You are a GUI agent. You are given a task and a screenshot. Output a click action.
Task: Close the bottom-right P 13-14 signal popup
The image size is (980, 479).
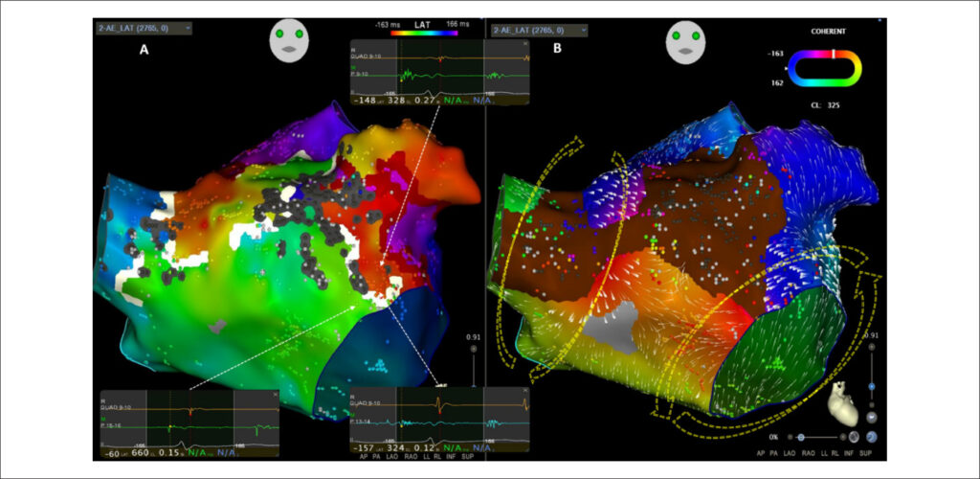525,392
